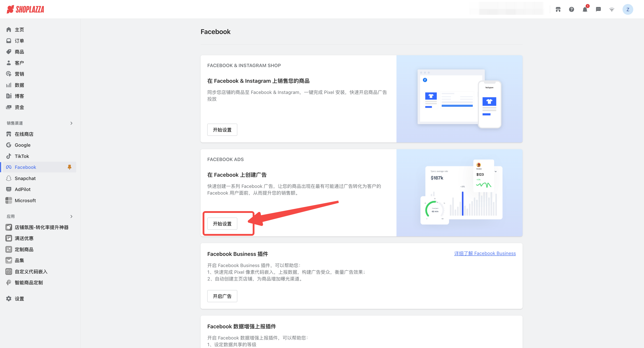
Task: Open the help question mark icon
Action: 571,9
